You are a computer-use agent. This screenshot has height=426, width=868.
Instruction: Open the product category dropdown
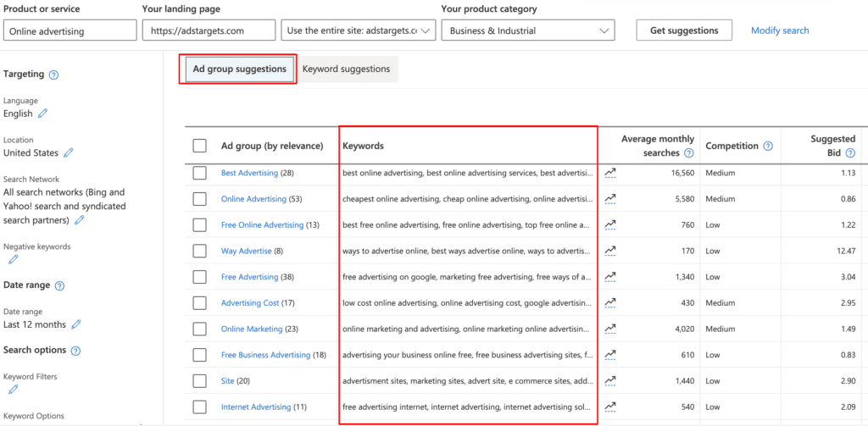(x=527, y=30)
